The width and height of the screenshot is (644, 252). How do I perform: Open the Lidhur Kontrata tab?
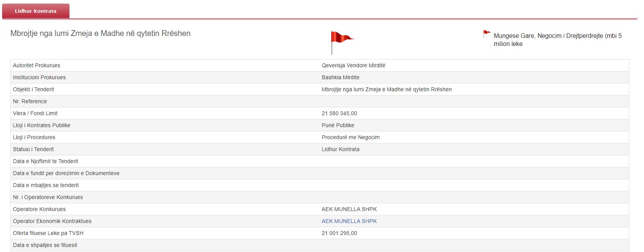click(36, 11)
